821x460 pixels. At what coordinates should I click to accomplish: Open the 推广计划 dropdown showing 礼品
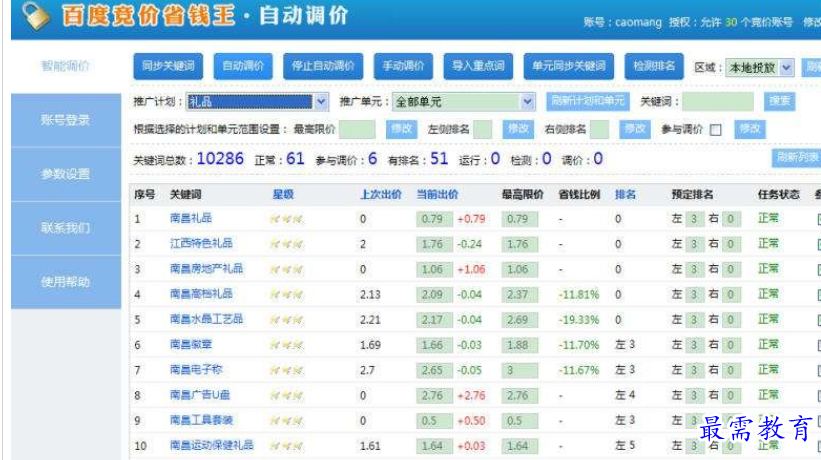coord(257,102)
